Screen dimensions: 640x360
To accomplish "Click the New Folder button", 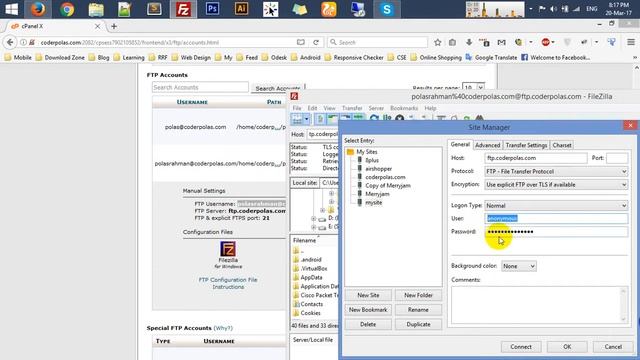I will click(418, 295).
